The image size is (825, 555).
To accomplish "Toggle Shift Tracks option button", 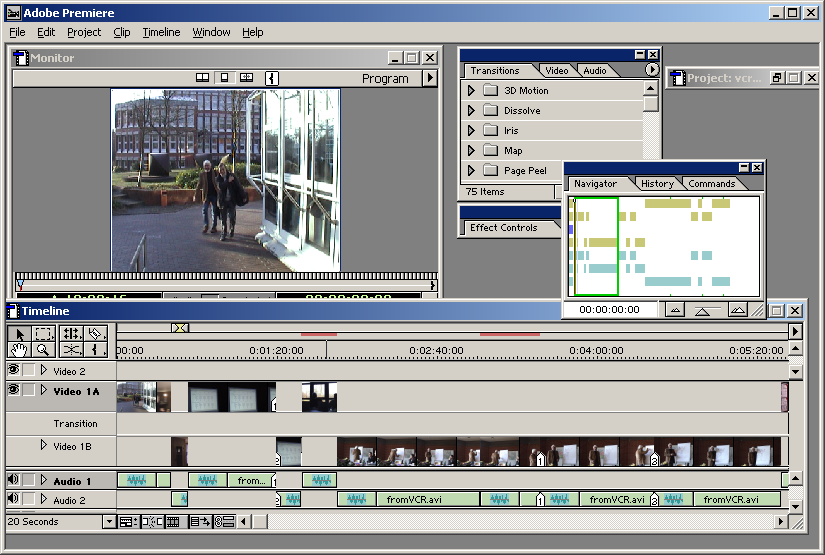I will [200, 522].
